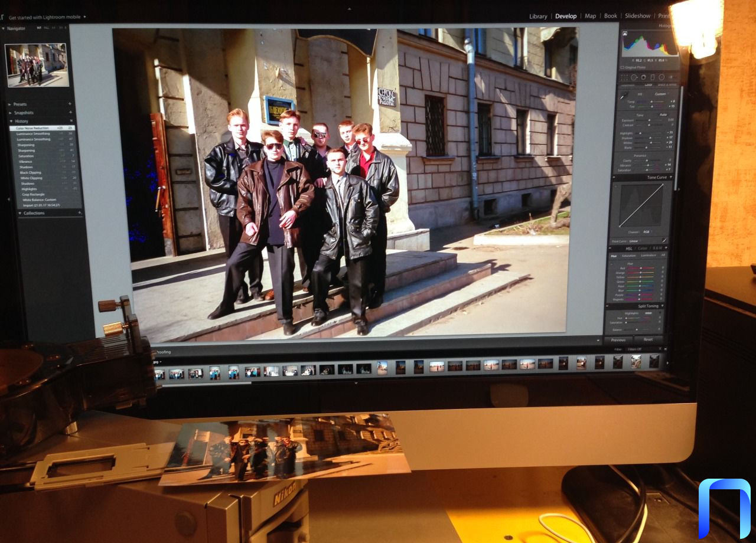This screenshot has width=756, height=543.
Task: Click the Red hue slider
Action: point(641,268)
